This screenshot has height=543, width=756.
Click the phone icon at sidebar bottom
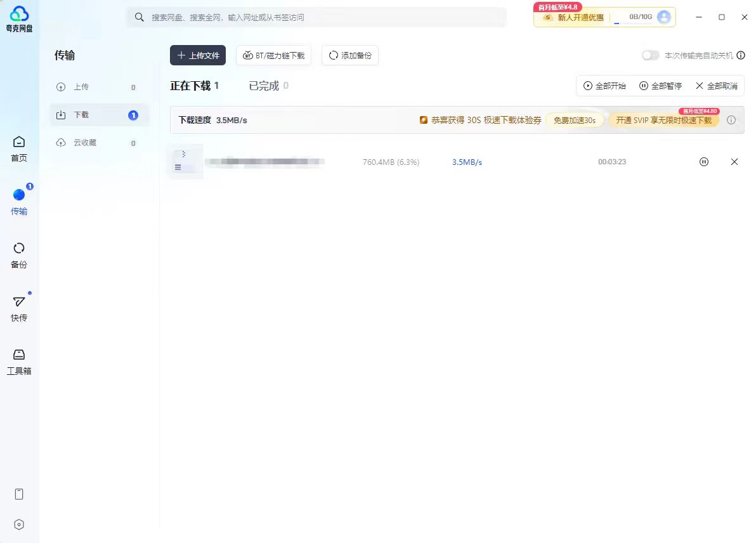(x=19, y=494)
